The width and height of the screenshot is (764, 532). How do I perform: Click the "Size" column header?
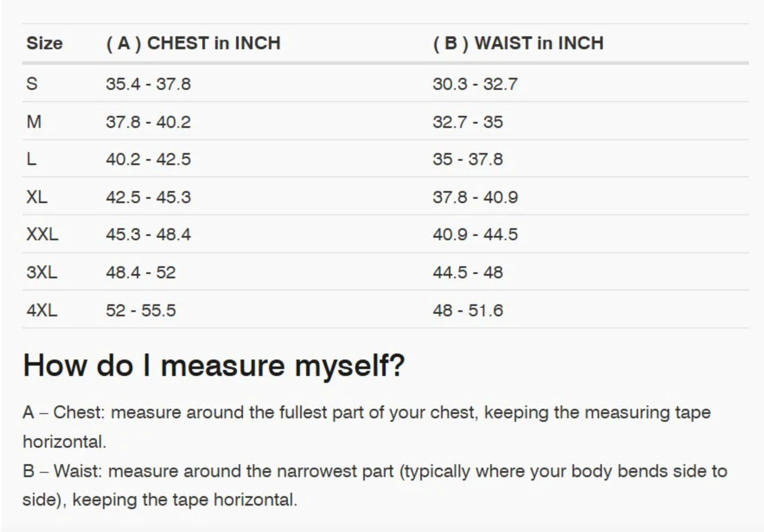[x=44, y=43]
